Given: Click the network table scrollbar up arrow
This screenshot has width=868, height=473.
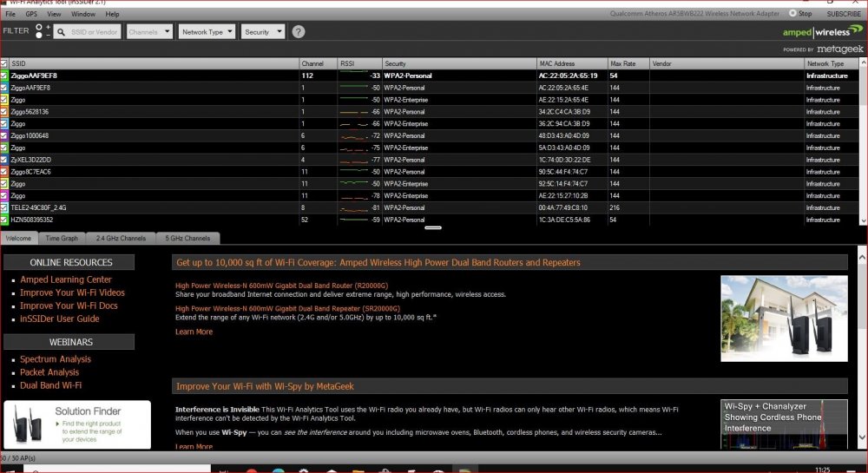Looking at the screenshot, I should point(864,63).
